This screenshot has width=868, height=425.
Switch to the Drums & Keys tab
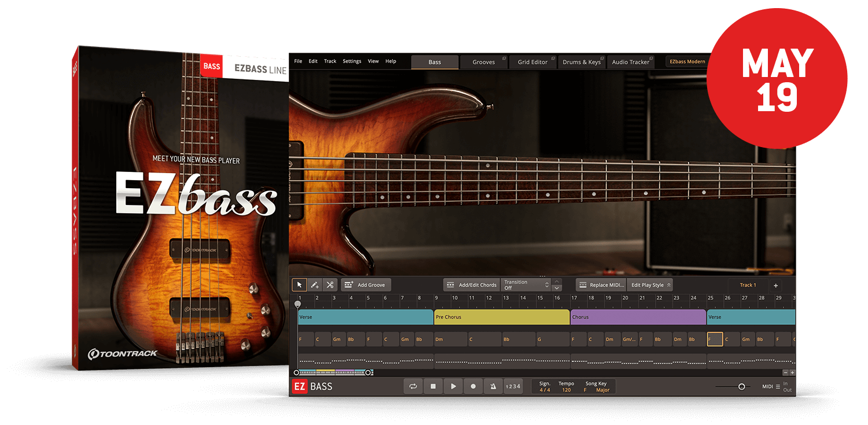pos(582,62)
